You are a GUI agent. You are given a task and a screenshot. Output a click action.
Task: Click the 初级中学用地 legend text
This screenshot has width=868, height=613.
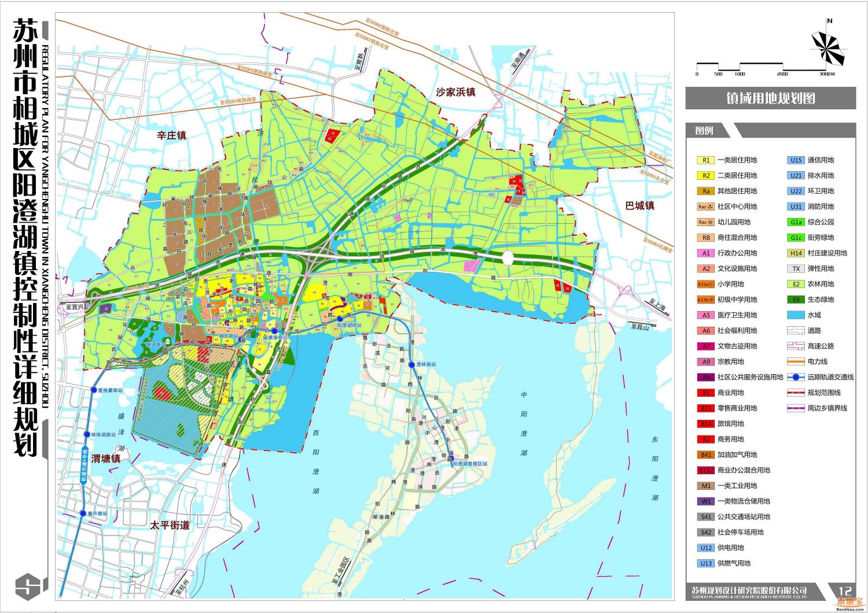coord(737,300)
